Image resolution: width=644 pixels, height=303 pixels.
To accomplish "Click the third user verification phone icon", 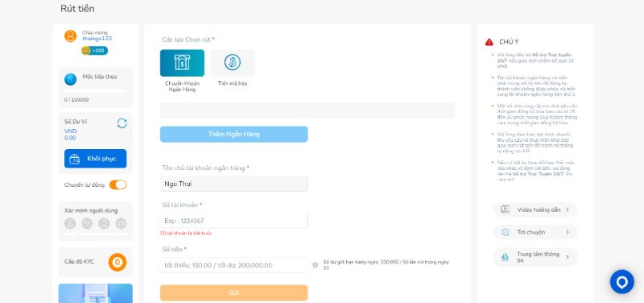I will (x=104, y=224).
